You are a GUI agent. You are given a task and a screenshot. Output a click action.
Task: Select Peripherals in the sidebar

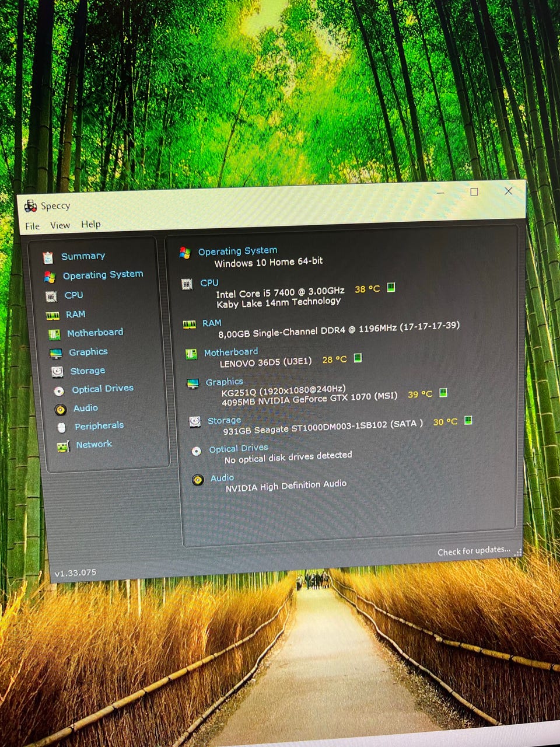click(x=99, y=425)
